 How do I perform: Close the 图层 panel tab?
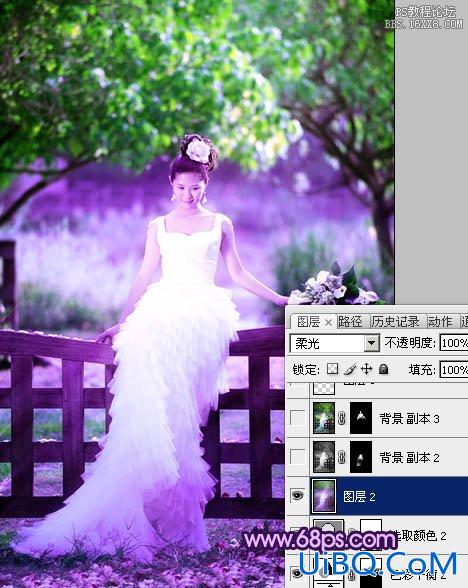[x=328, y=322]
